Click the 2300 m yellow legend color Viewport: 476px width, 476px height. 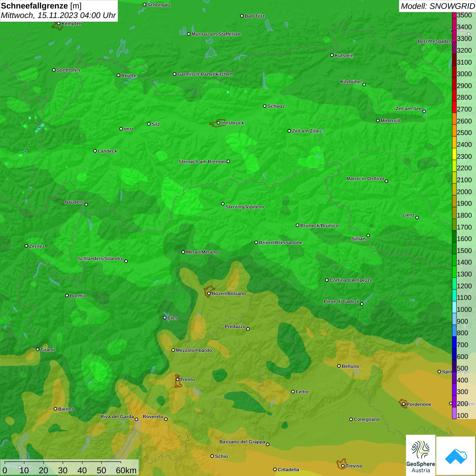[454, 154]
